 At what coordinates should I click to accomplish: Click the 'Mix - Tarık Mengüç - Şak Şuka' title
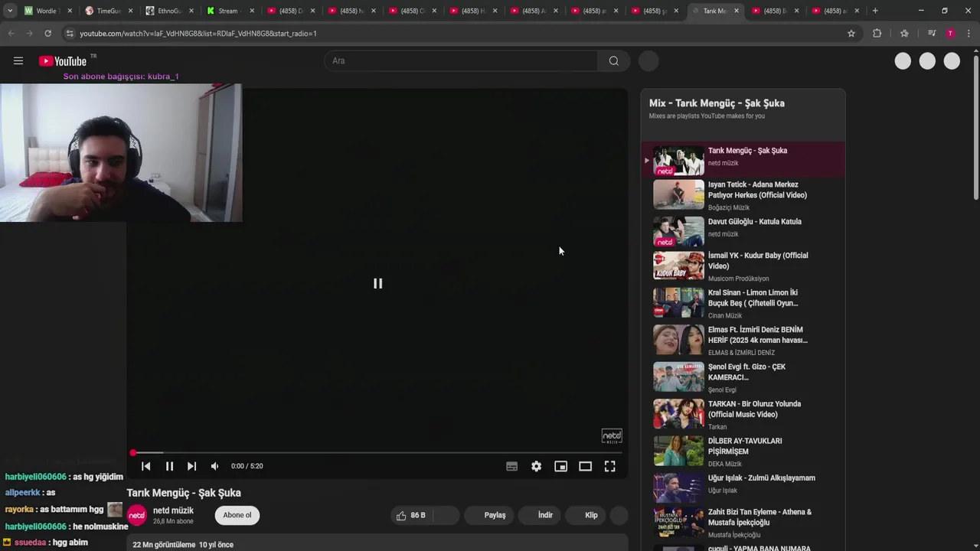717,103
